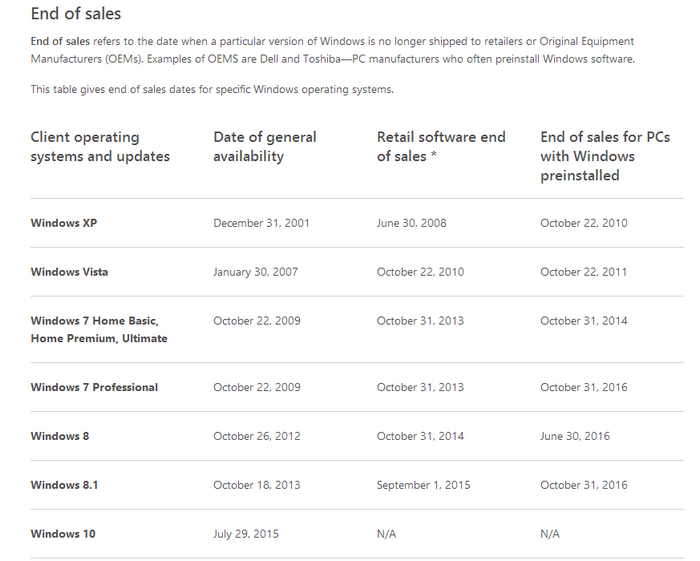Click the Windows 7 Professional row label

(x=94, y=387)
